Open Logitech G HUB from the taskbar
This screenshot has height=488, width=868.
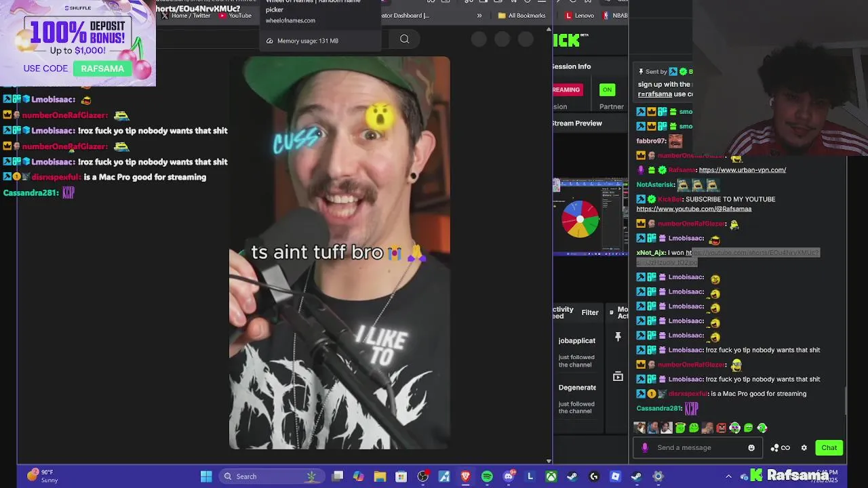tap(594, 476)
